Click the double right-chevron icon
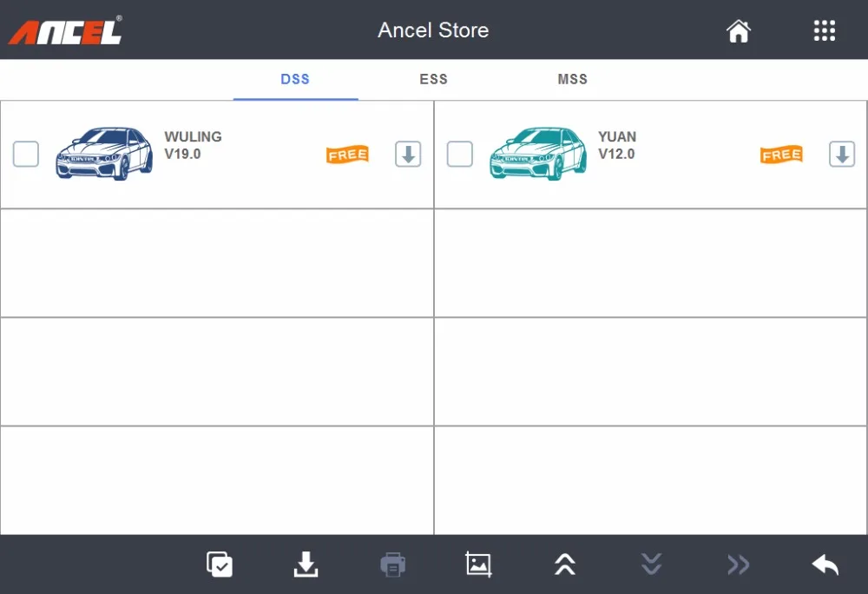 click(739, 564)
